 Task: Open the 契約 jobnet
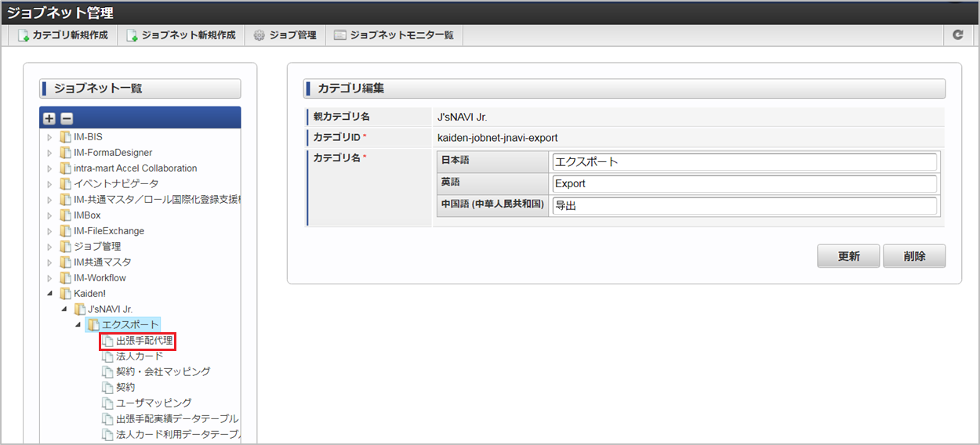point(125,388)
